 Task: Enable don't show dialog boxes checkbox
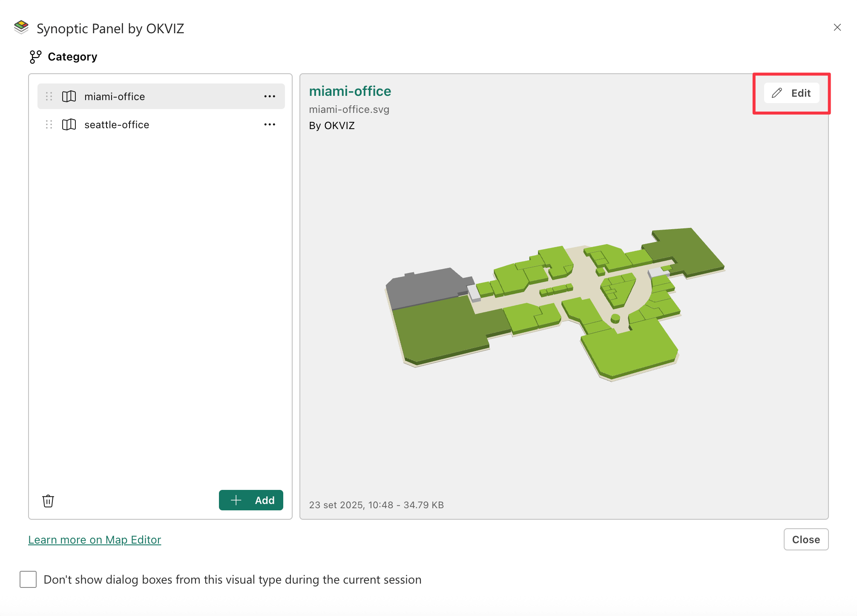(28, 579)
